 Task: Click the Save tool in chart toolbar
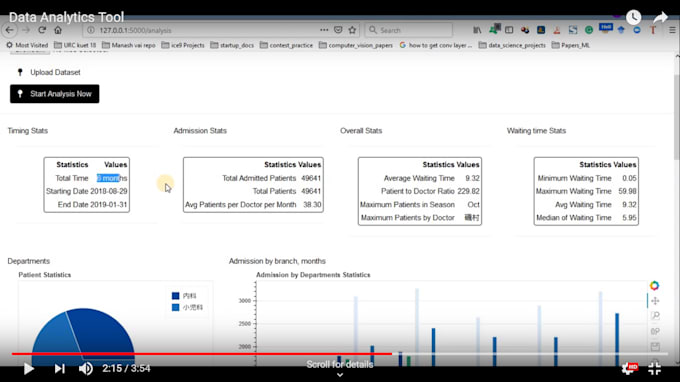655,346
